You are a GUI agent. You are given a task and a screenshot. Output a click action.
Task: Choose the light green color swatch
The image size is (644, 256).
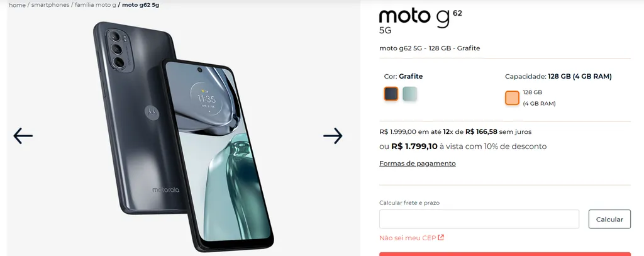[x=409, y=94]
